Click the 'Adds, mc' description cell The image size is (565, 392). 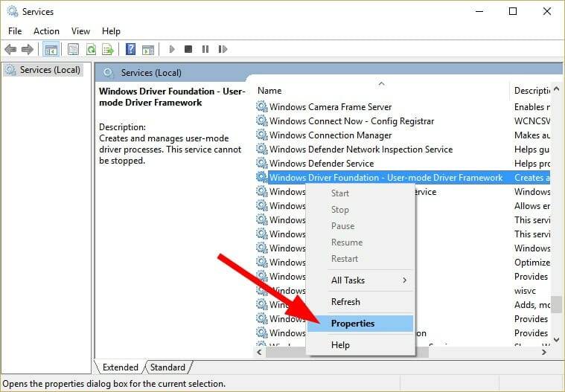[532, 305]
